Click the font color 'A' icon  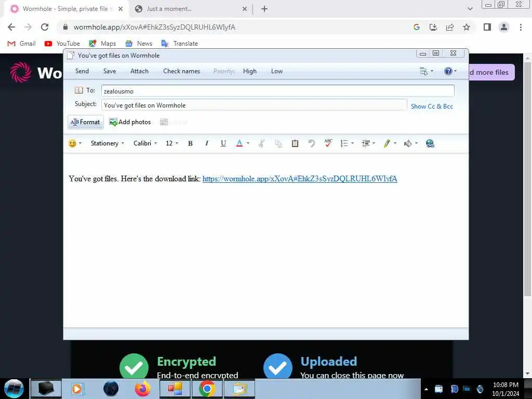[239, 143]
